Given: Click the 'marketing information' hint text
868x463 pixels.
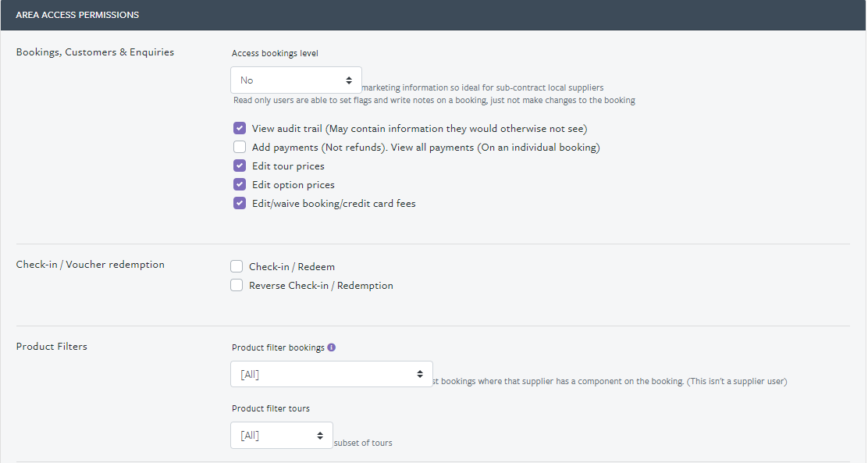Looking at the screenshot, I should pyautogui.click(x=482, y=87).
